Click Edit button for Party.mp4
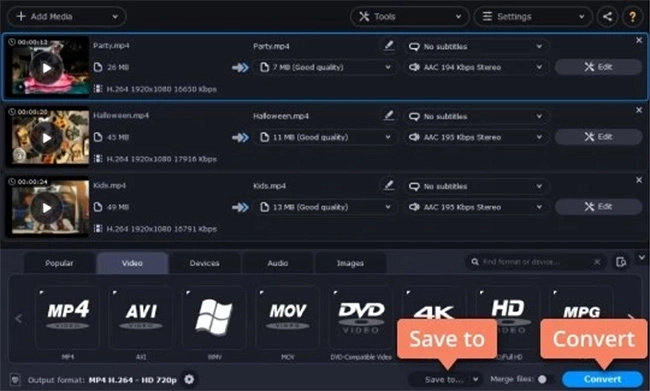The width and height of the screenshot is (650, 391). point(598,67)
